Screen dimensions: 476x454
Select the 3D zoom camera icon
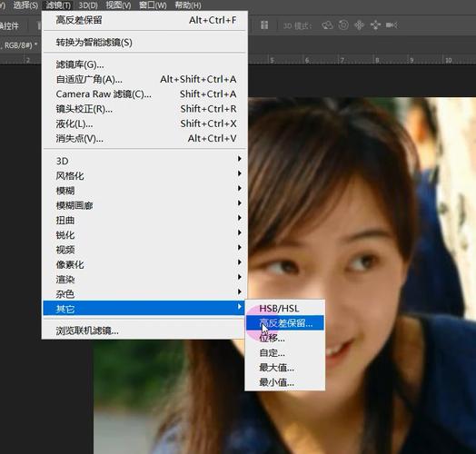[392, 25]
